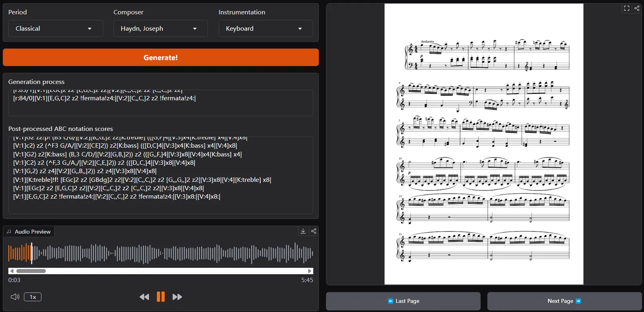The image size is (644, 312).
Task: Click the Generation process label
Action: (36, 82)
